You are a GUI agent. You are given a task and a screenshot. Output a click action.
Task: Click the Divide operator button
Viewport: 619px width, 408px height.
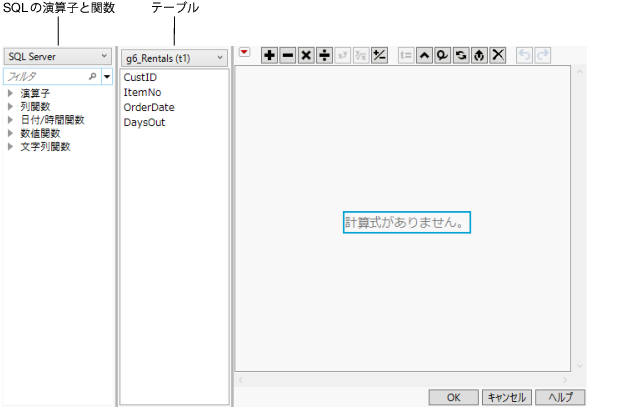pos(325,55)
